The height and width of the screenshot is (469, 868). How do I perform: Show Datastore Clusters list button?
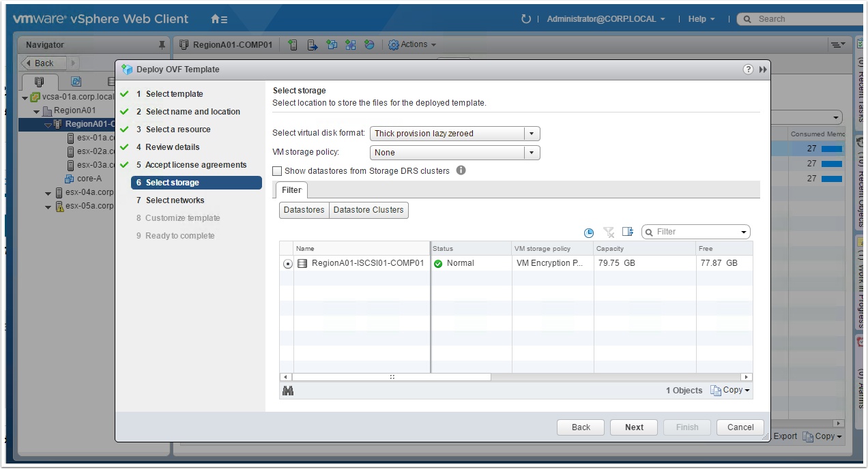pos(368,210)
